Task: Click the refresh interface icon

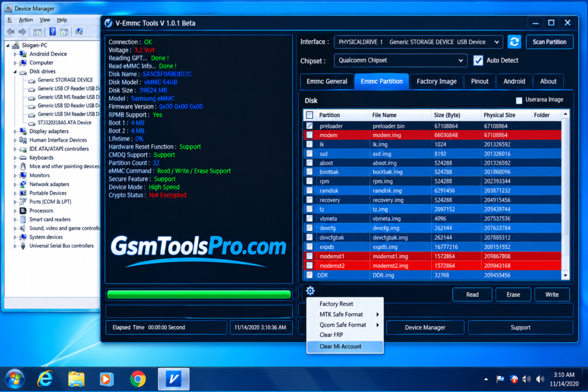Action: [x=514, y=41]
